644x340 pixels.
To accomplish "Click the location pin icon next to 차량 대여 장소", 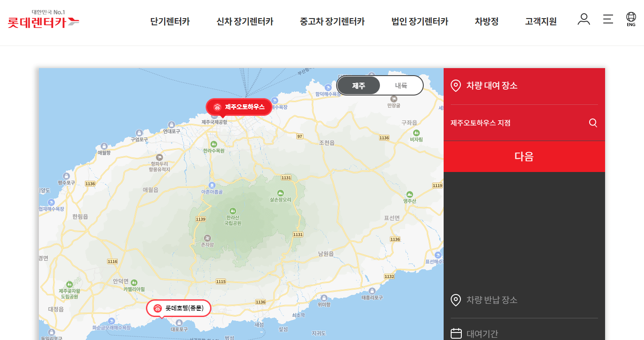I will 456,86.
